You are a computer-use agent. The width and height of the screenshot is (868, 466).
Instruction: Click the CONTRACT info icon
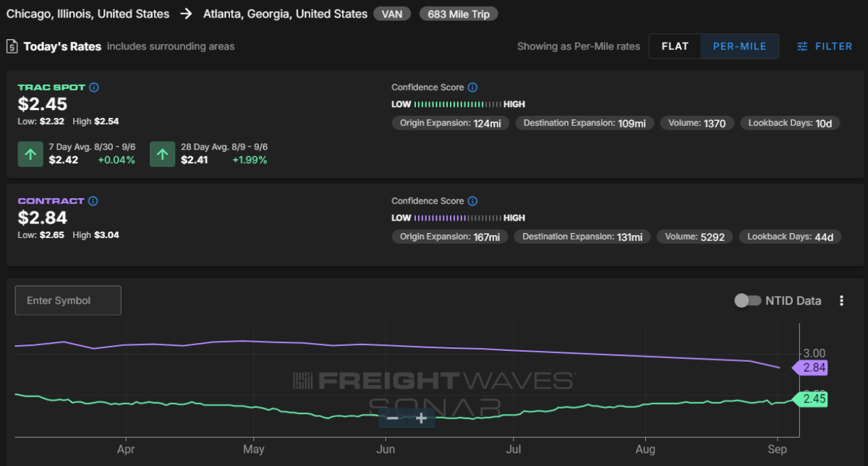[x=93, y=201]
